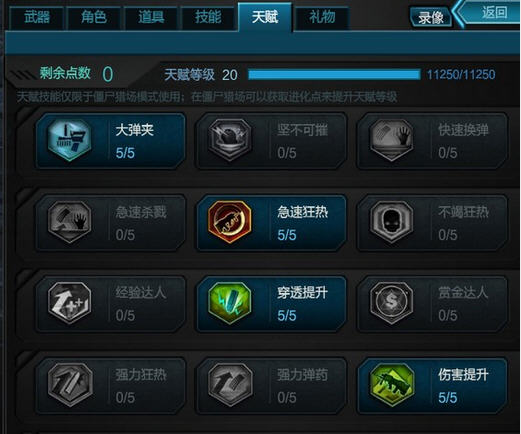Screen dimensions: 521x434
Task: Click the 坚不可摧 fist talent icon
Action: 230,140
